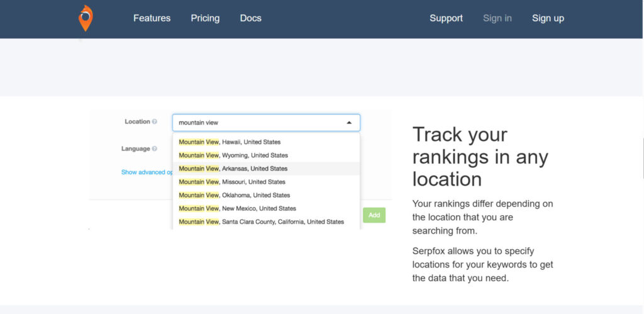The height and width of the screenshot is (314, 644).
Task: Select Mountain View, Hawaii, United States
Action: 230,142
